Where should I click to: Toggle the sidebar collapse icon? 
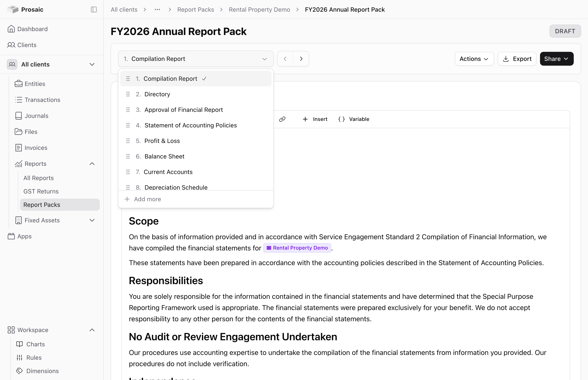[94, 9]
